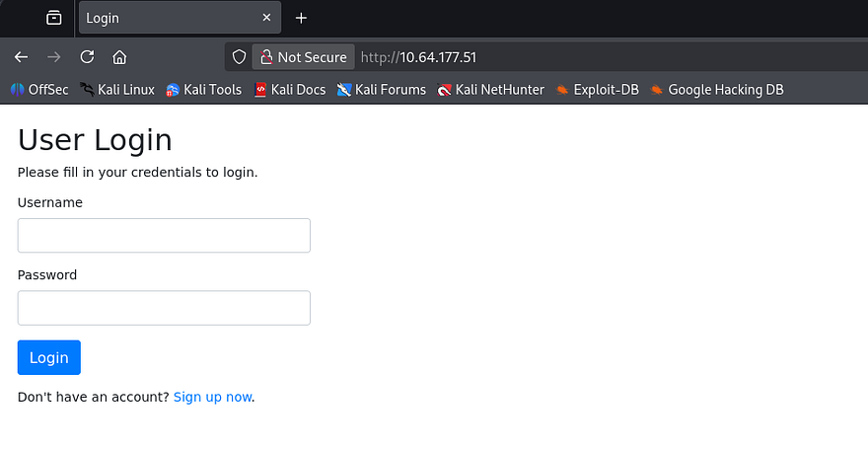Screen dimensions: 868x449
Task: Open the tracking protection shield icon
Action: pos(239,57)
